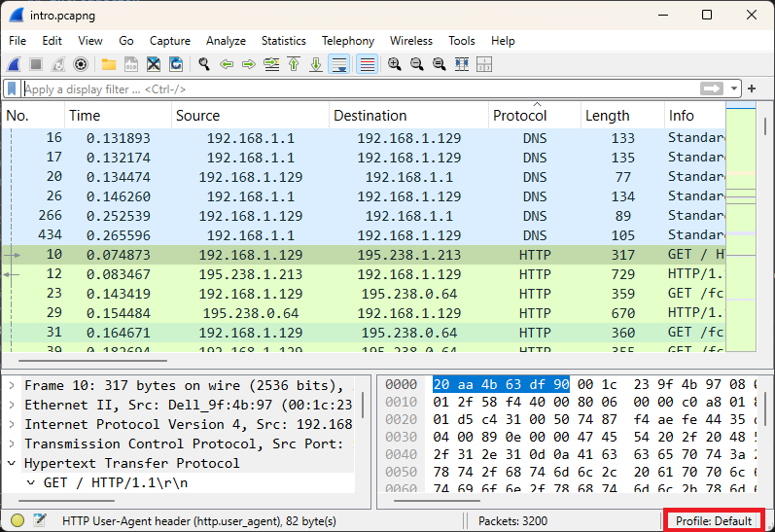Expand the Ethernet II tree row

(x=12, y=405)
